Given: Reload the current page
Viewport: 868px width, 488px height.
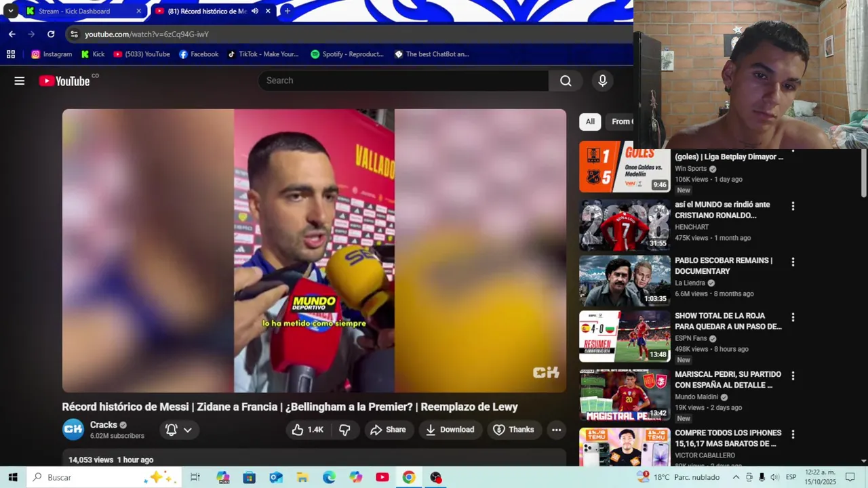Looking at the screenshot, I should click(x=51, y=34).
